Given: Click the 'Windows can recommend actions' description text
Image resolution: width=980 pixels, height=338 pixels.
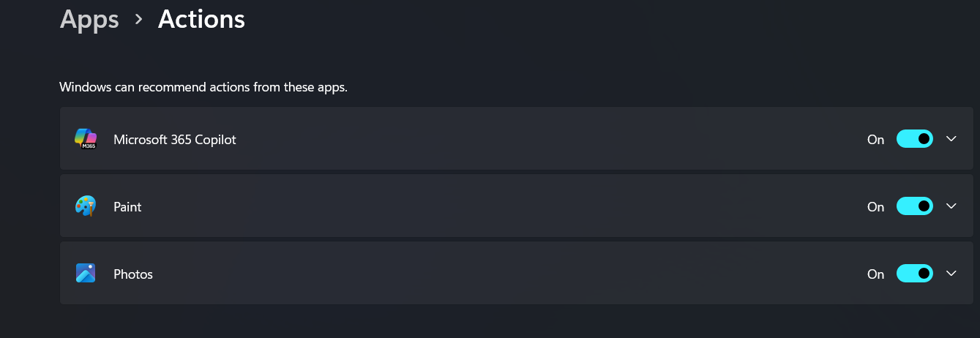Looking at the screenshot, I should tap(203, 88).
